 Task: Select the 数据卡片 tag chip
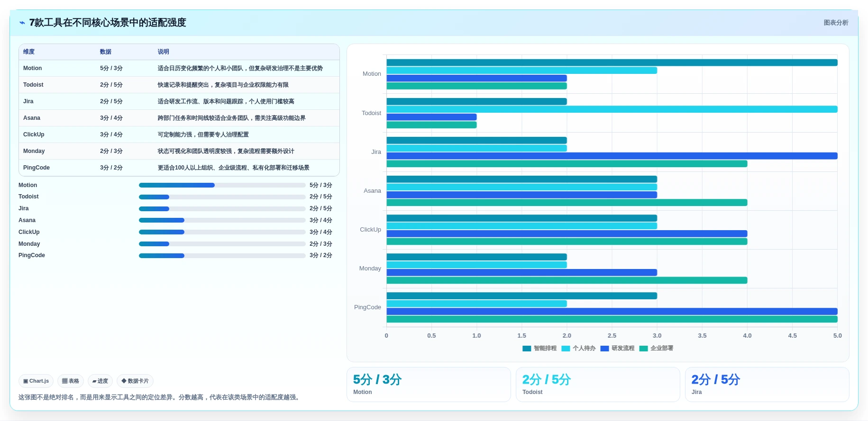135,381
